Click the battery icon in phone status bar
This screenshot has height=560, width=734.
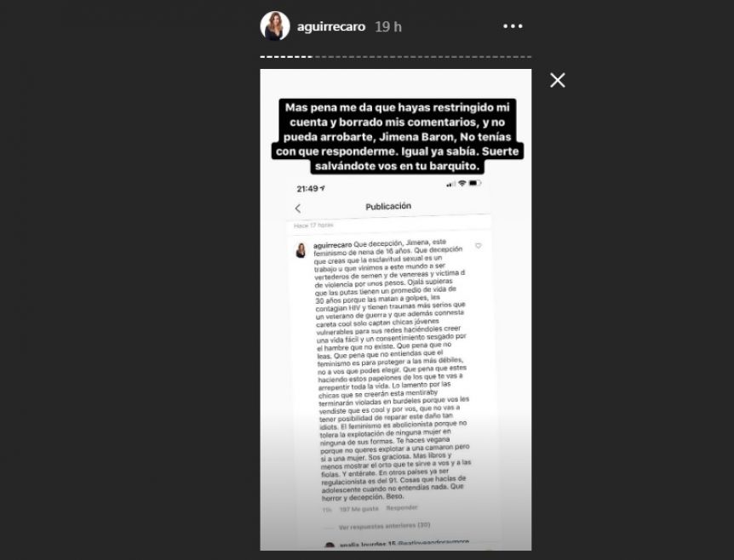[x=474, y=183]
